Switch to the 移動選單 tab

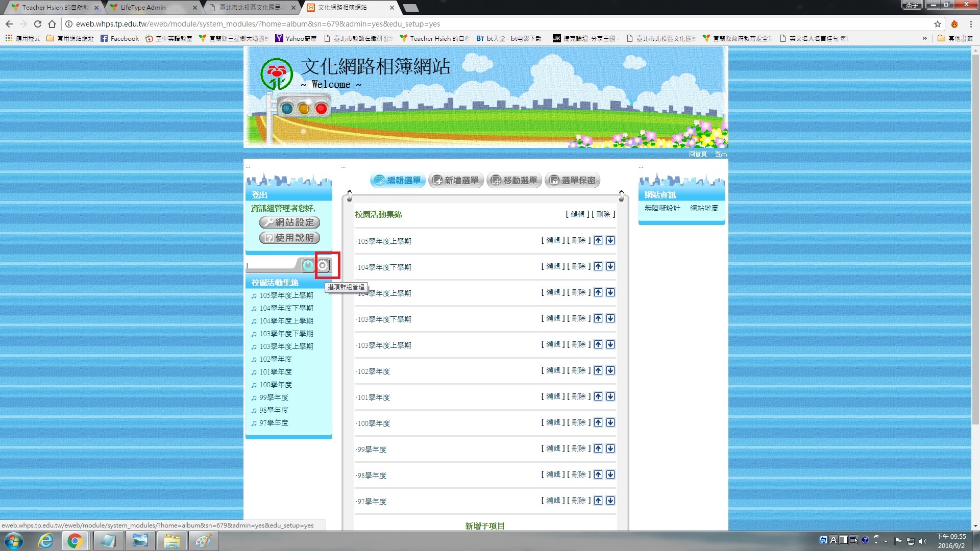click(x=514, y=180)
